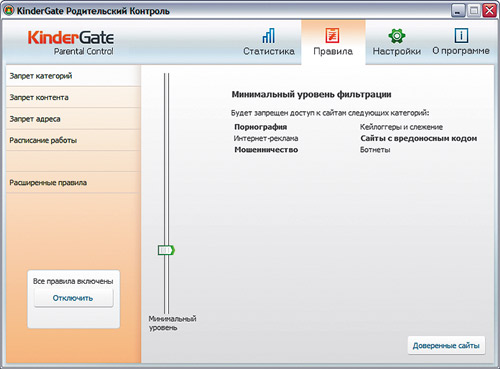Select Запрет контента in sidebar
The height and width of the screenshot is (369, 500).
click(x=73, y=97)
